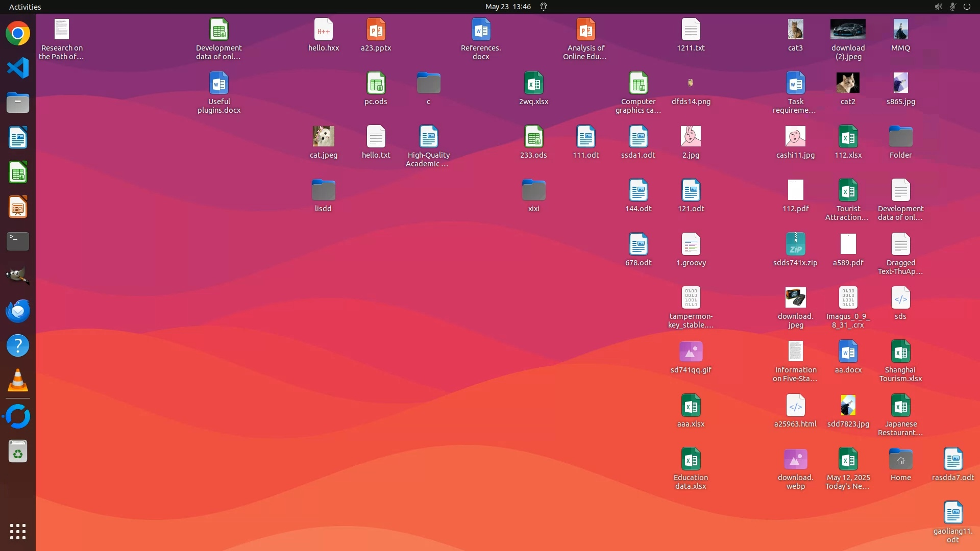Launch LibreOffice Writer from the dock
Screen dimensions: 980x551
[x=18, y=138]
